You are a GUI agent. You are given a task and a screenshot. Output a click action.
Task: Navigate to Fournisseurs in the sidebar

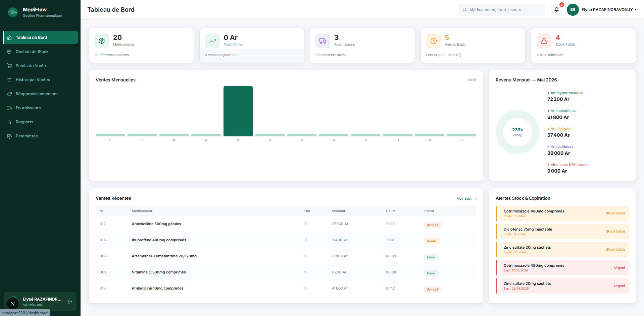pos(40,108)
